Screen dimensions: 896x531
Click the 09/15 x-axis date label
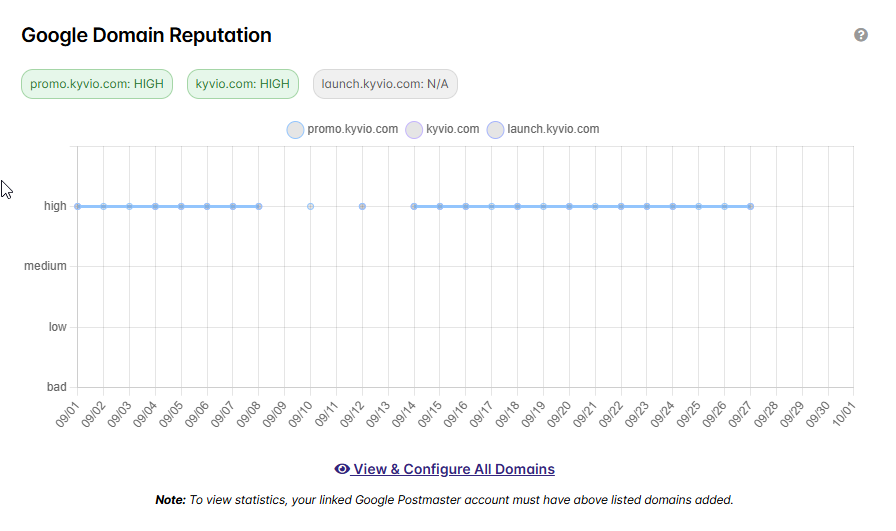[x=430, y=414]
